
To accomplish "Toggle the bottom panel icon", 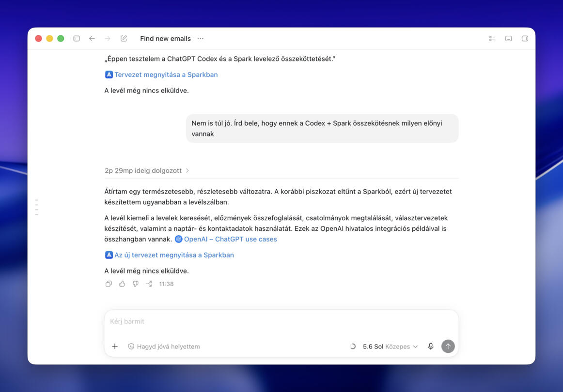I will point(508,38).
